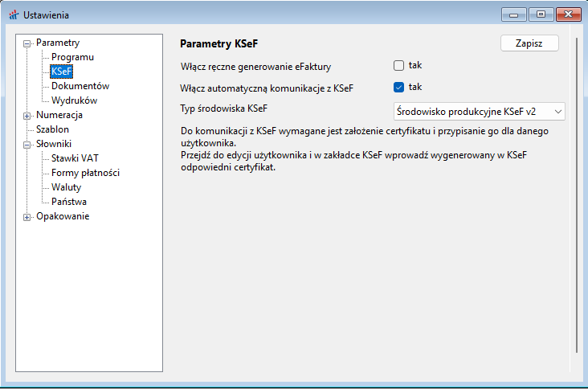This screenshot has width=588, height=389.
Task: Collapse the Słowniki tree node
Action: pyautogui.click(x=27, y=145)
